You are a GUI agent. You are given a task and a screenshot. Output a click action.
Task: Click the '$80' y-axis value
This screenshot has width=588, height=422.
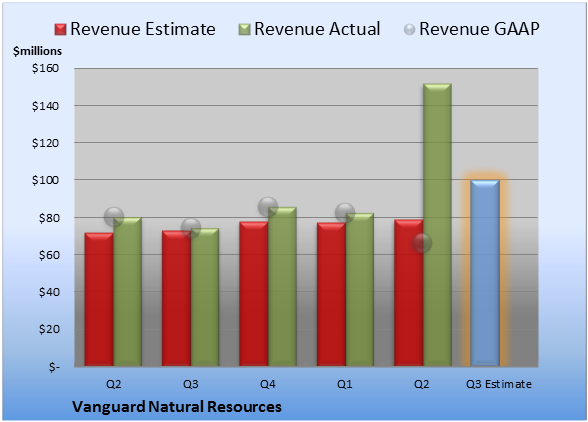pyautogui.click(x=49, y=218)
